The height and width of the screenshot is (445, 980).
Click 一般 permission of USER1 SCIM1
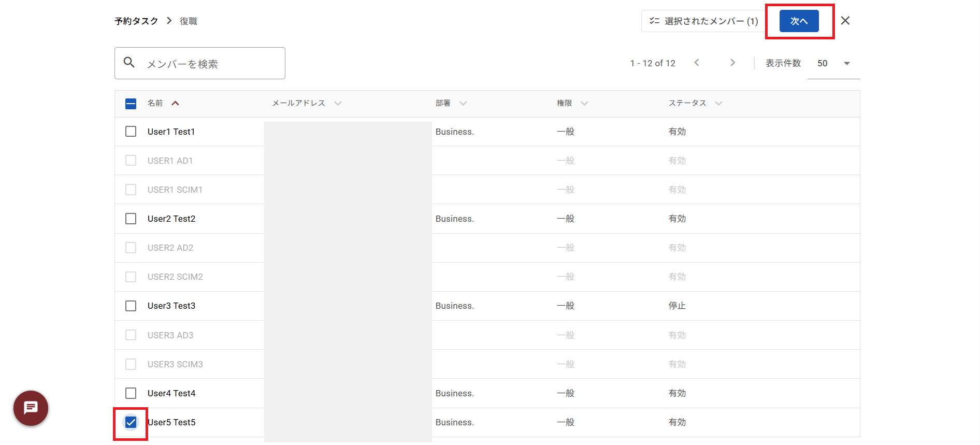tap(566, 190)
